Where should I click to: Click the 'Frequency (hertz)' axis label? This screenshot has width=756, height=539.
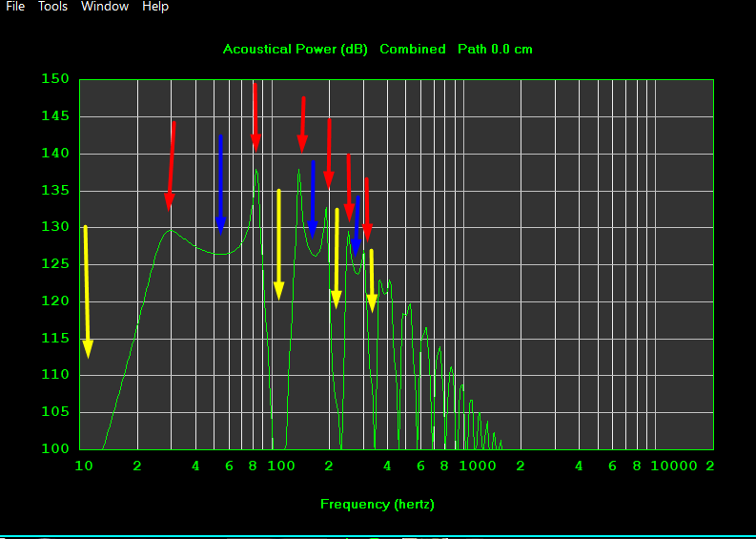pyautogui.click(x=378, y=505)
